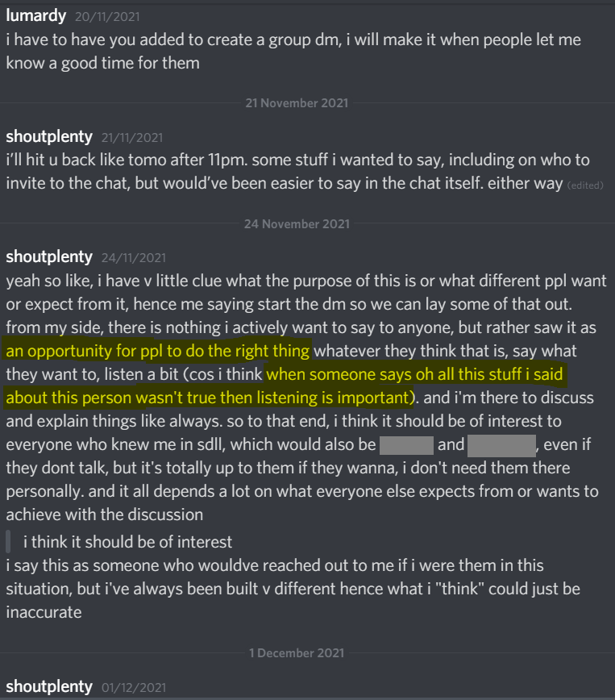
Task: Click the (edited) label on the message
Action: pos(584,185)
